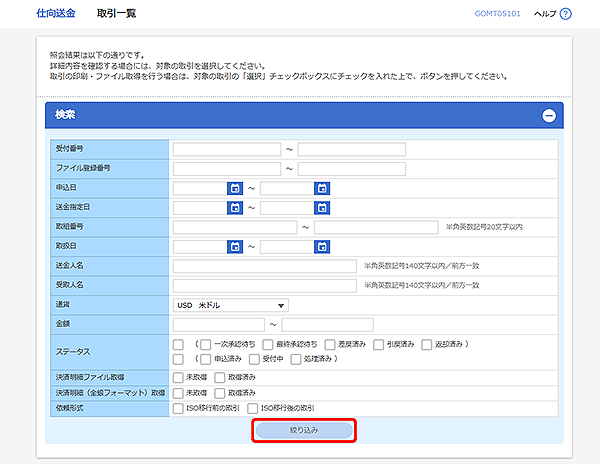Open the 通貨 currency dropdown showing USD

(231, 305)
